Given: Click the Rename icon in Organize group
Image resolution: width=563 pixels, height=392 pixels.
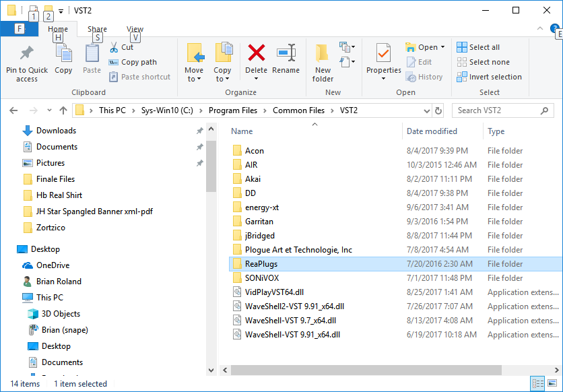Looking at the screenshot, I should (286, 54).
